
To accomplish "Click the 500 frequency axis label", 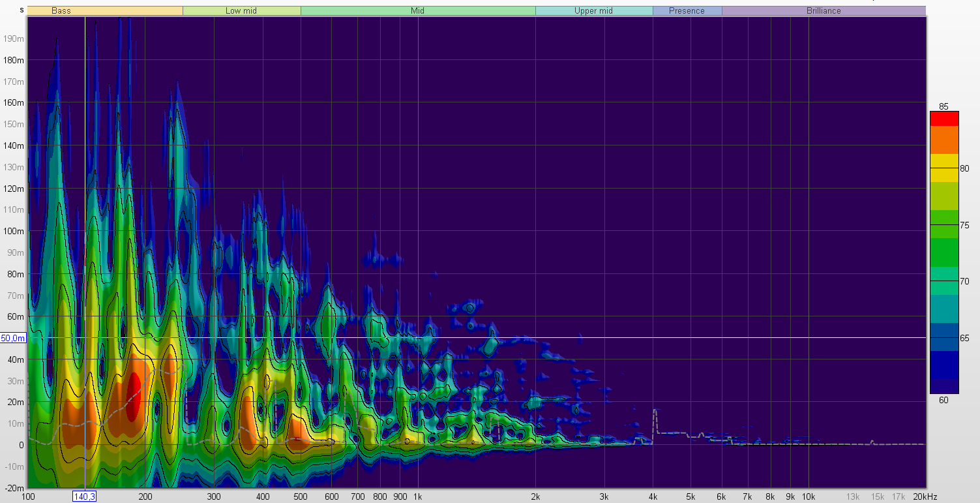I will click(301, 496).
